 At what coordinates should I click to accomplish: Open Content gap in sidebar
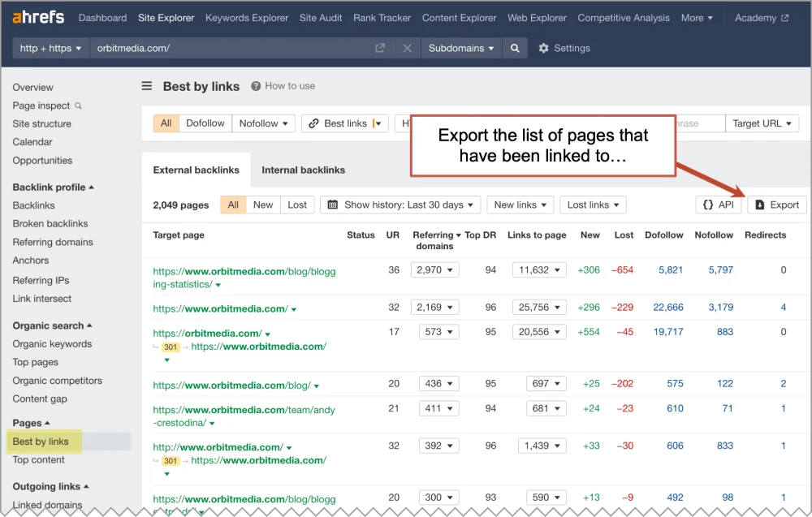(x=40, y=399)
